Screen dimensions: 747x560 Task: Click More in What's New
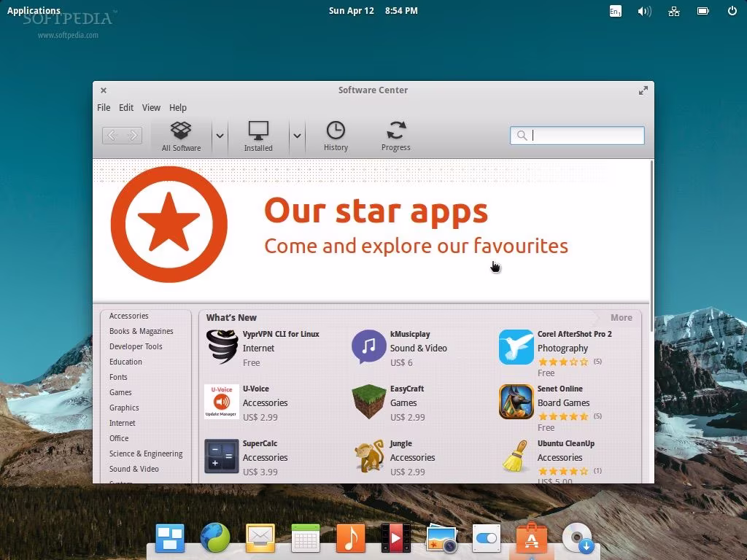[x=622, y=318]
